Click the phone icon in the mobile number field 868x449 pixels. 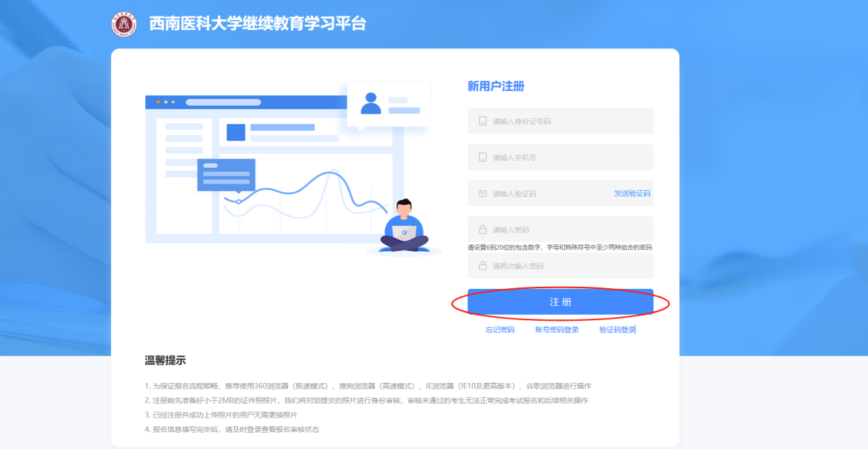pos(482,157)
